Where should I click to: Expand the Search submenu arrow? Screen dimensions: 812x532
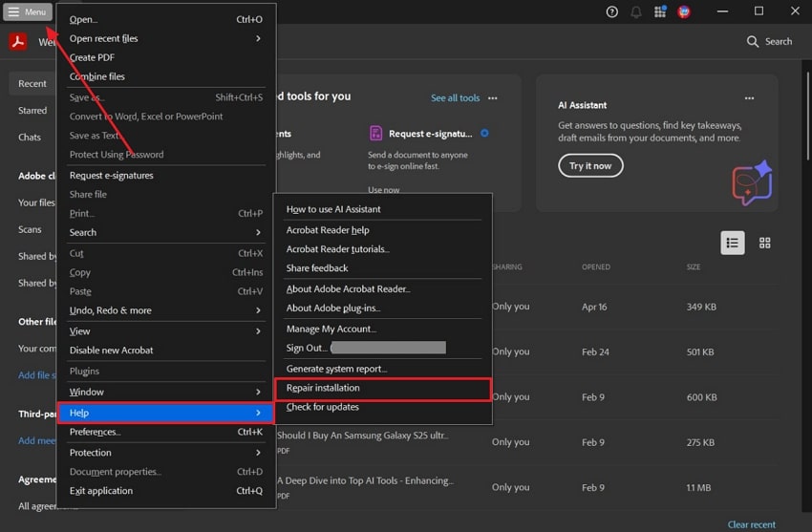tap(258, 232)
